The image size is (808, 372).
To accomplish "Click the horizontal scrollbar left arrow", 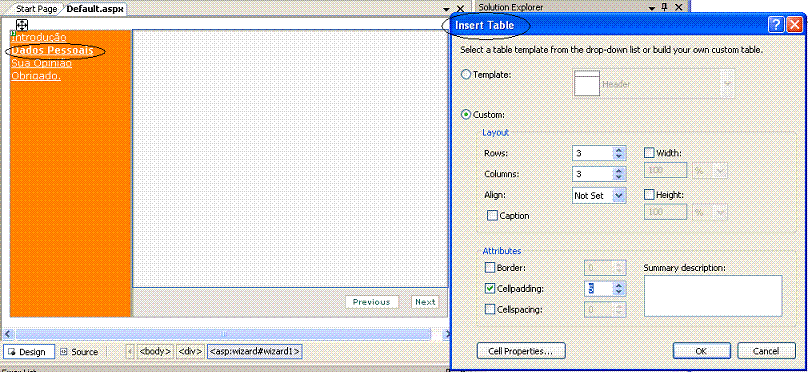I will [8, 334].
